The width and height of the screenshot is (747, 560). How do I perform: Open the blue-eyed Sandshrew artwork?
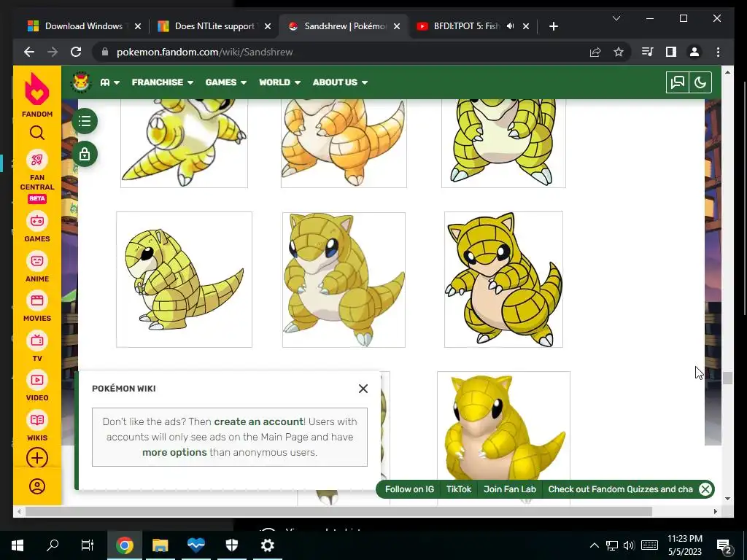click(344, 279)
